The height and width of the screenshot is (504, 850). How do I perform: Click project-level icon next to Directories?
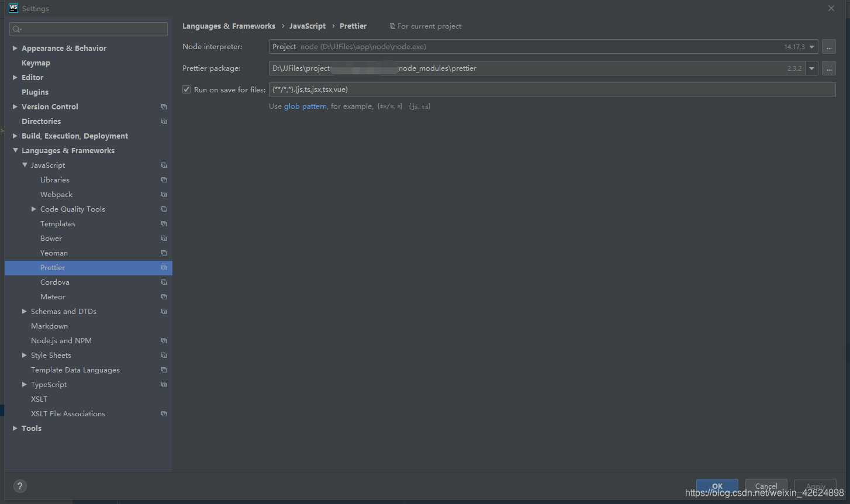pyautogui.click(x=164, y=122)
